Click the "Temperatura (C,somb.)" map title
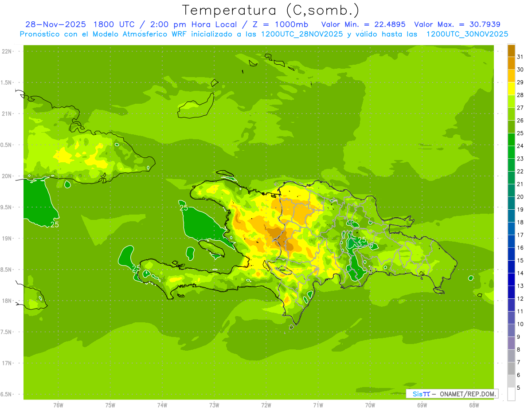The height and width of the screenshot is (411, 532). 270,10
